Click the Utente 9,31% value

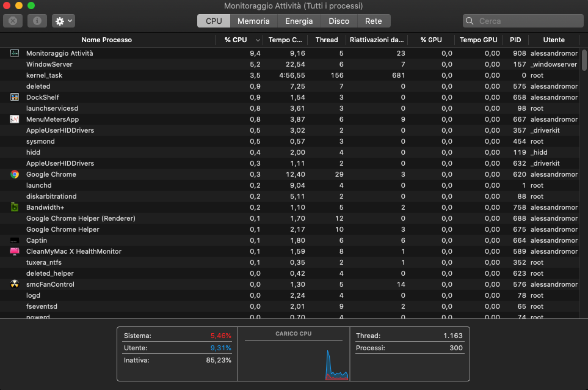pos(221,348)
